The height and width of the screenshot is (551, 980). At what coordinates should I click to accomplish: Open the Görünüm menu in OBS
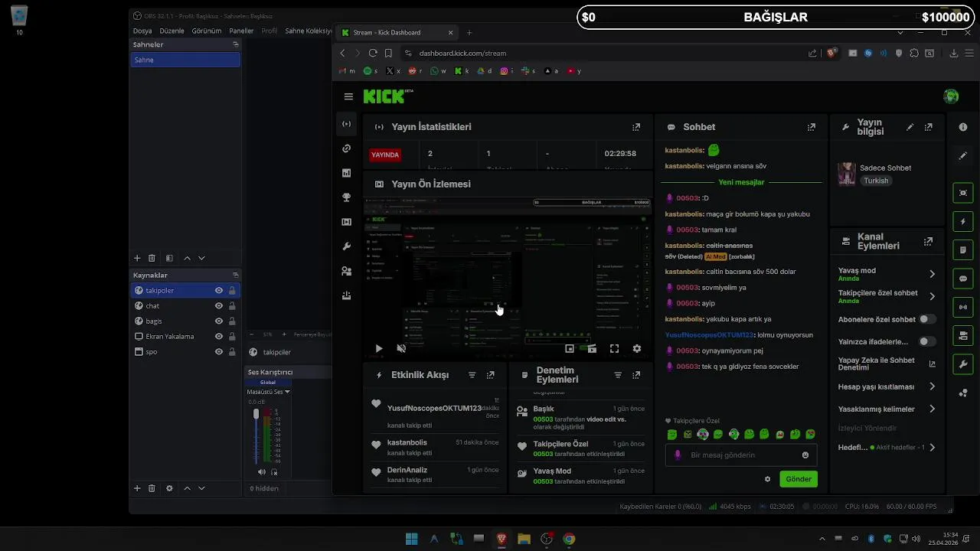[x=207, y=31]
